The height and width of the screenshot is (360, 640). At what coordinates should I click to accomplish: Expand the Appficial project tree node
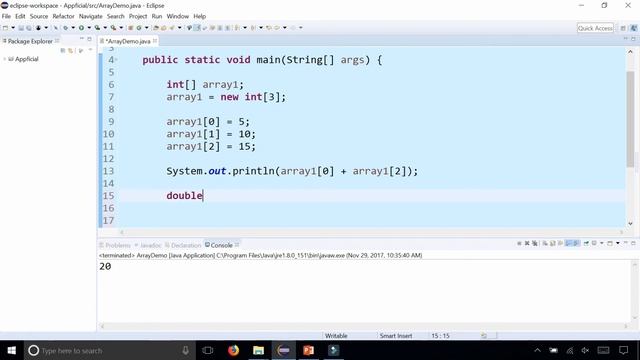4,59
